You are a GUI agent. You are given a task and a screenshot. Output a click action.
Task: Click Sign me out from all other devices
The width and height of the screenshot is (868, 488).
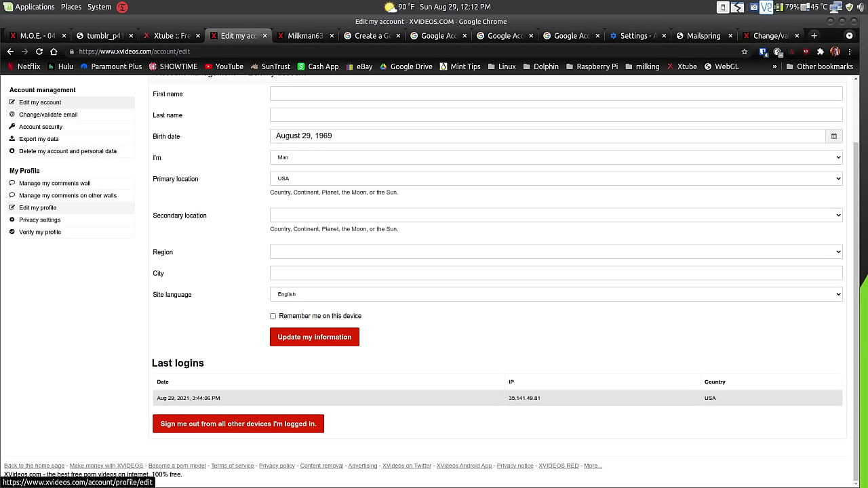tap(238, 424)
